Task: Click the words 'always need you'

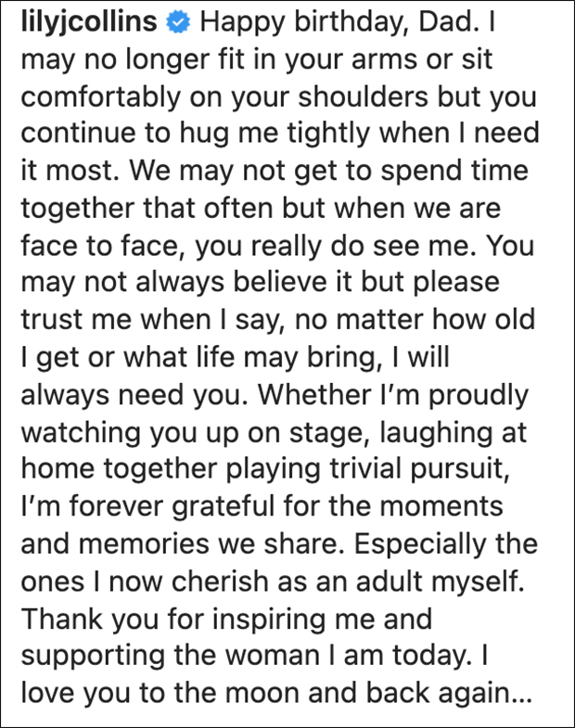Action: [132, 396]
